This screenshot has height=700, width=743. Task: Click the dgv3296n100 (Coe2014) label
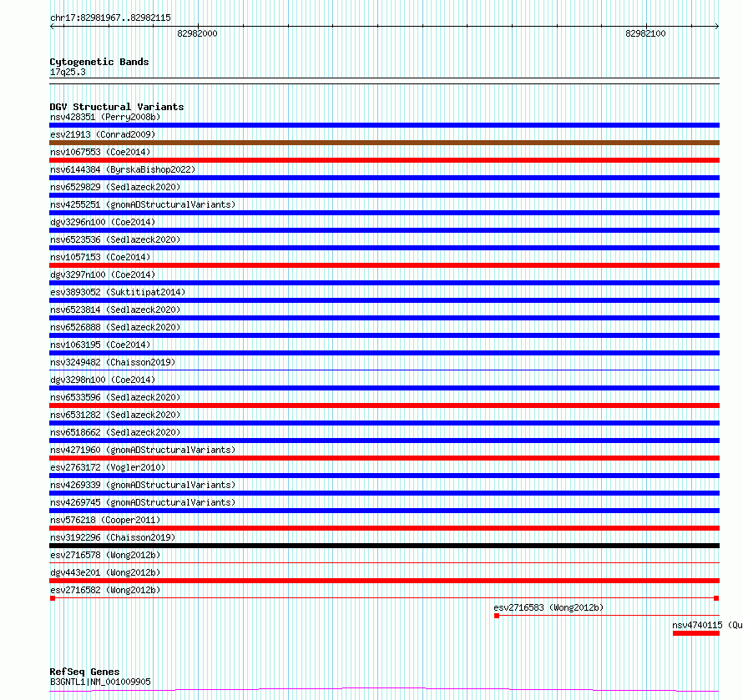point(103,222)
